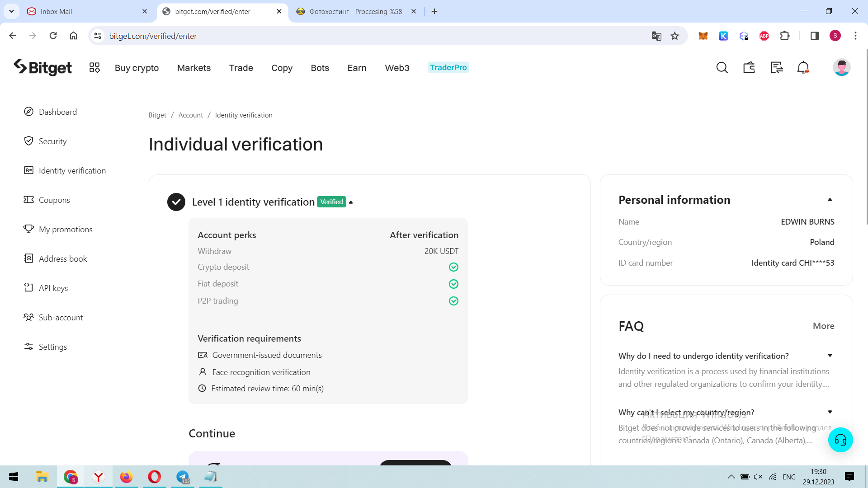Collapse Level 1 identity verification section
The height and width of the screenshot is (488, 868).
(351, 202)
